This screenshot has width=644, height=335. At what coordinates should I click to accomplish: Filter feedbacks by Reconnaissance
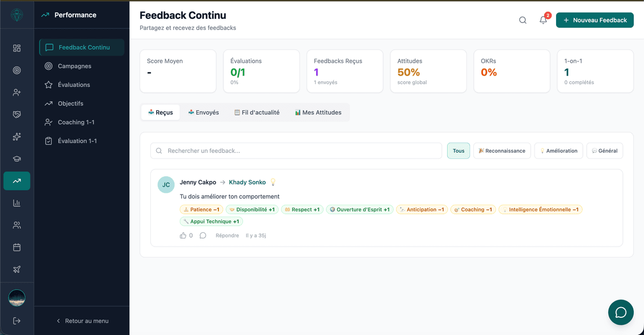point(502,151)
